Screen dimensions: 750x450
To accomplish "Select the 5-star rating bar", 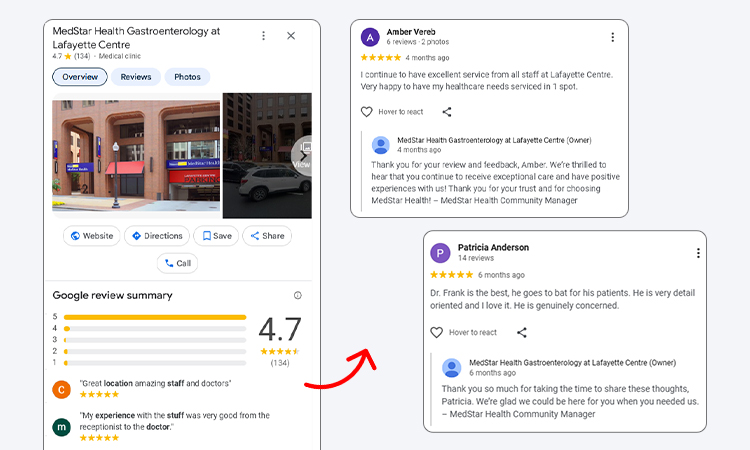I will point(154,317).
